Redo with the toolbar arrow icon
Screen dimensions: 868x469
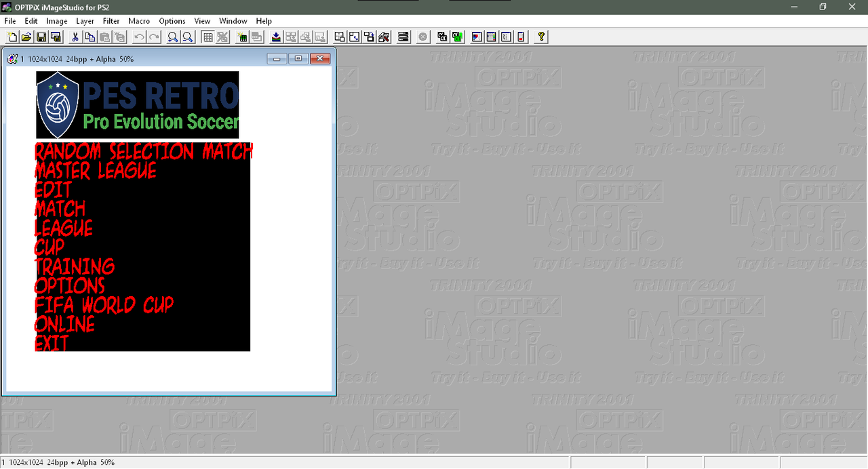coord(155,37)
